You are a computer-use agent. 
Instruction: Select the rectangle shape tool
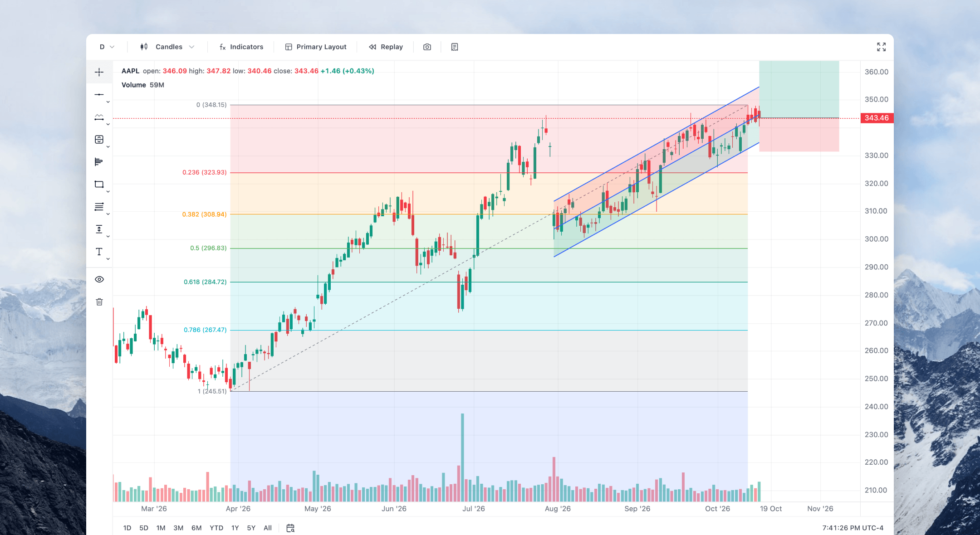[99, 184]
